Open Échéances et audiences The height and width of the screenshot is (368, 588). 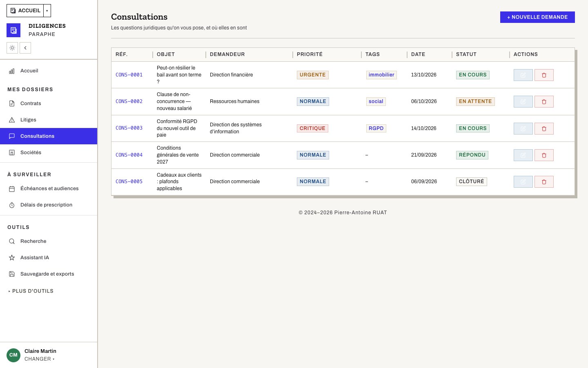(x=49, y=188)
